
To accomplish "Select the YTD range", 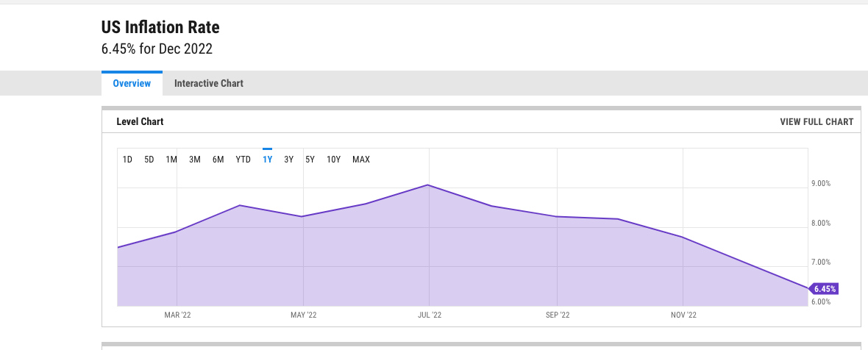I will (x=243, y=160).
